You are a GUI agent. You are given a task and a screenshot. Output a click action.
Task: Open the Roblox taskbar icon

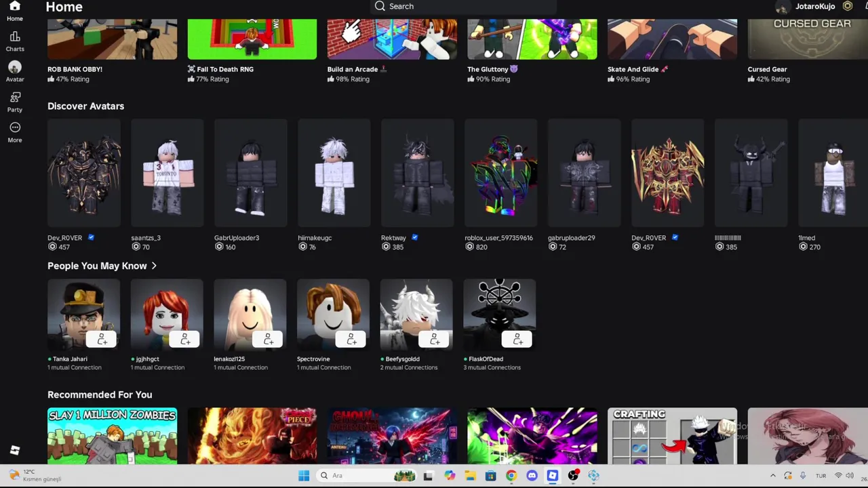[553, 476]
